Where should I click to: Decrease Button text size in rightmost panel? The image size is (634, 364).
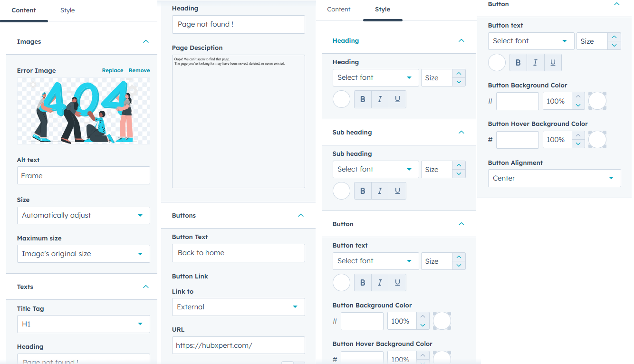pyautogui.click(x=614, y=46)
